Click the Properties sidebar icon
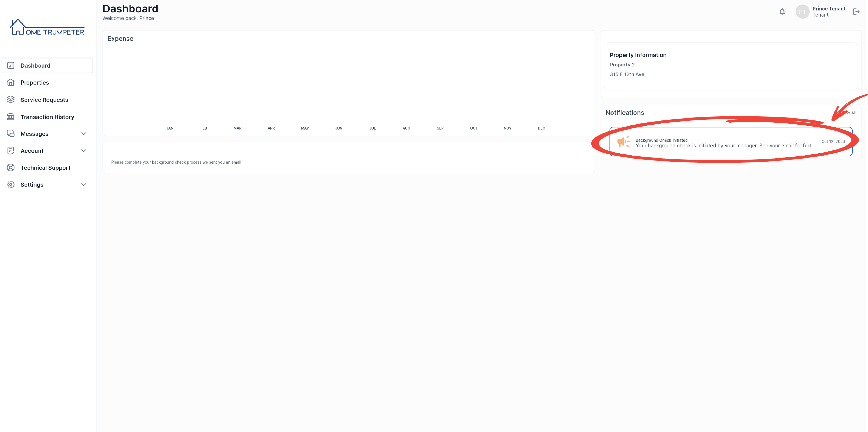 [11, 82]
